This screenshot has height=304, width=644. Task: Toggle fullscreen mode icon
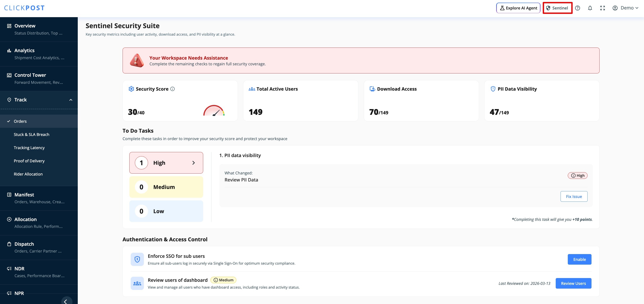(602, 8)
